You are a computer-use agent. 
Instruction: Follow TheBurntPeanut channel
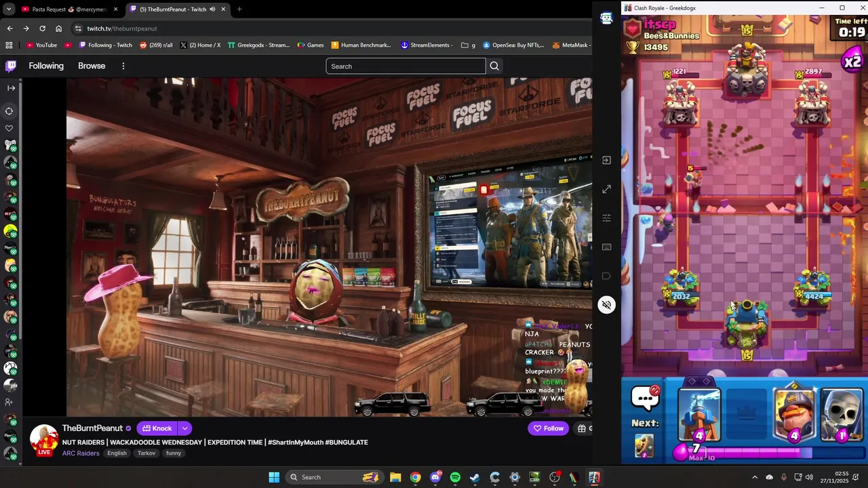tap(548, 428)
